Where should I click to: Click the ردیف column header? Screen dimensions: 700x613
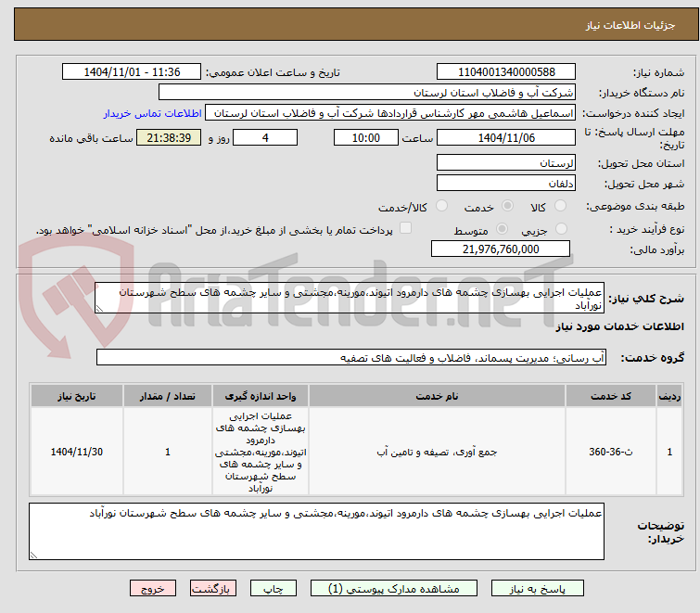[669, 396]
